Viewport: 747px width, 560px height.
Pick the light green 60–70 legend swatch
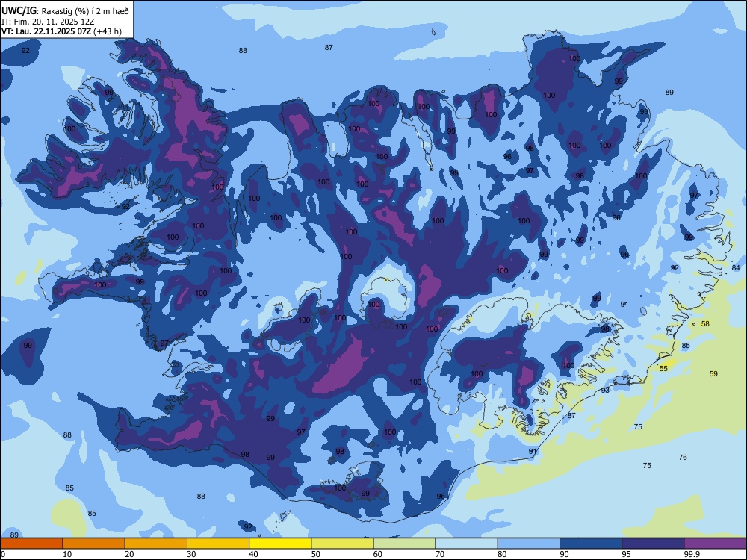(x=404, y=544)
